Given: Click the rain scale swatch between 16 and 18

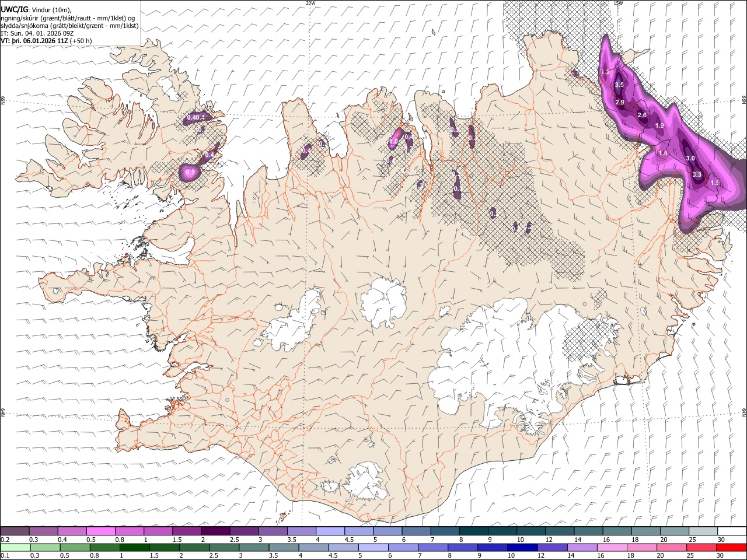Looking at the screenshot, I should pos(612,547).
